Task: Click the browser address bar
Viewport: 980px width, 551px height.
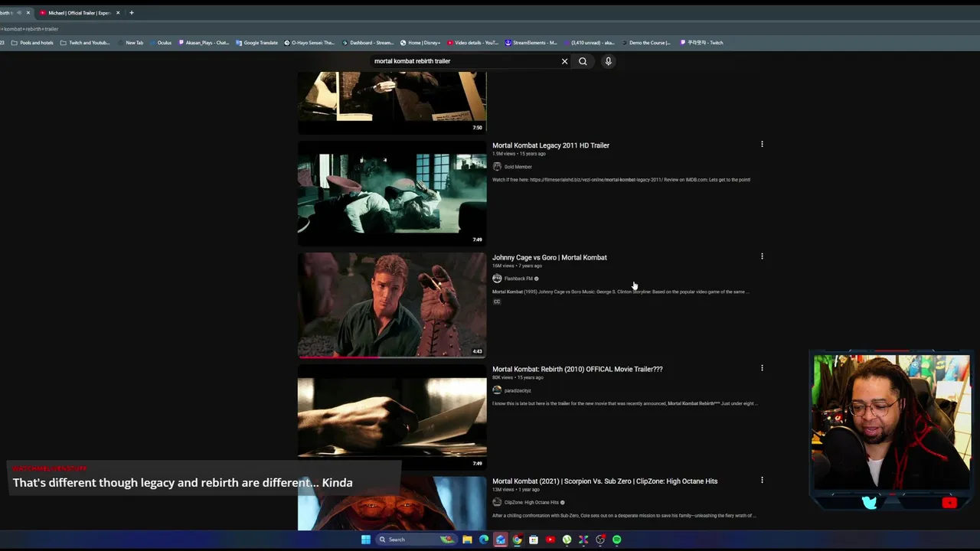Action: point(490,29)
